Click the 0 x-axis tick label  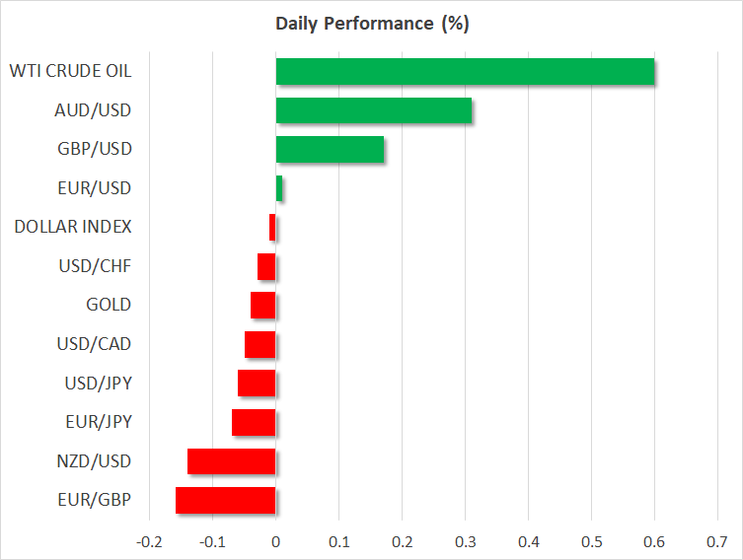[275, 542]
